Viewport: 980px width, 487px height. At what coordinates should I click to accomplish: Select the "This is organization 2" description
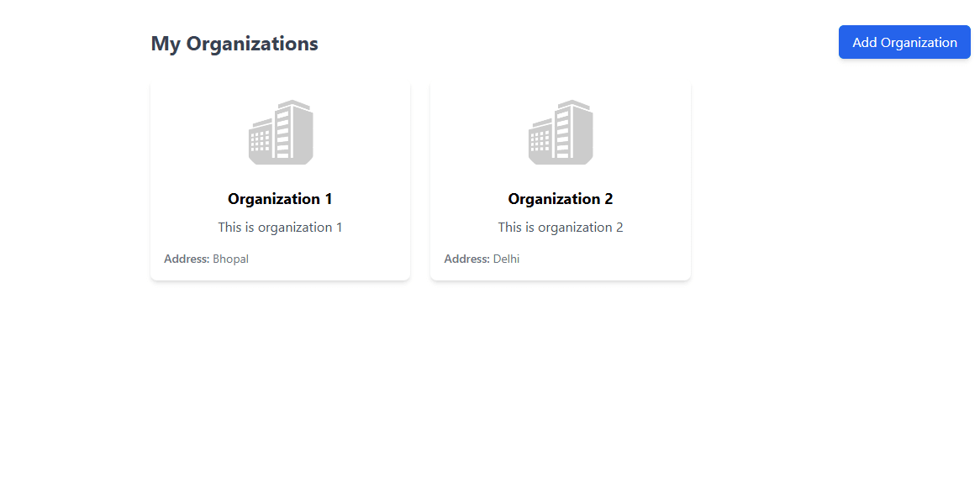[x=561, y=228]
